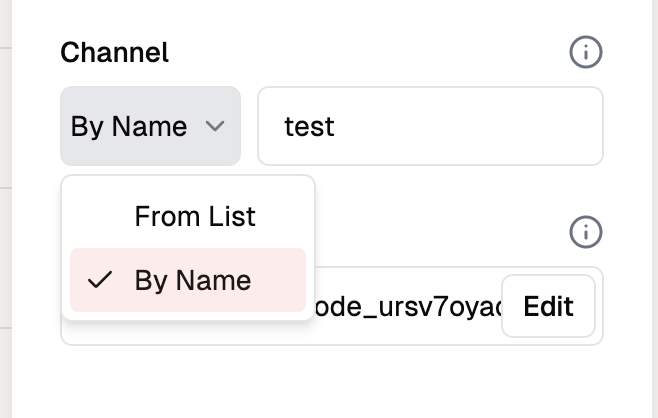Click the Channel section label
The width and height of the screenshot is (658, 418).
click(115, 52)
